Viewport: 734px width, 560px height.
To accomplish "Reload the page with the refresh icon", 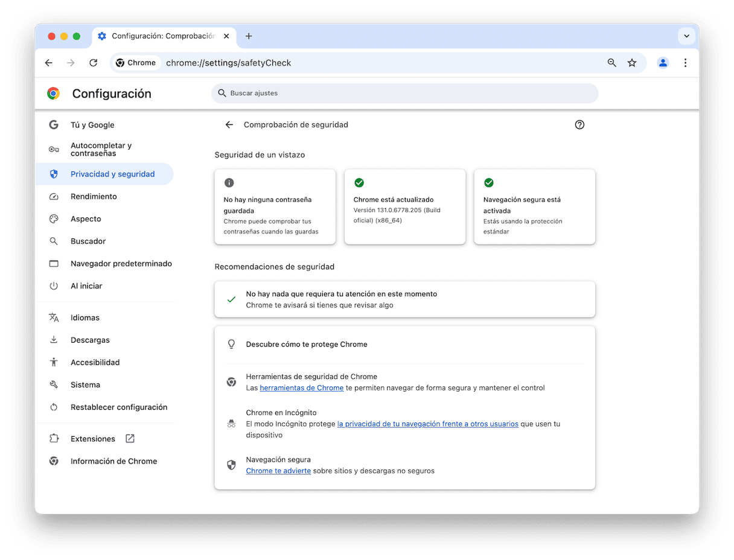I will pyautogui.click(x=94, y=63).
